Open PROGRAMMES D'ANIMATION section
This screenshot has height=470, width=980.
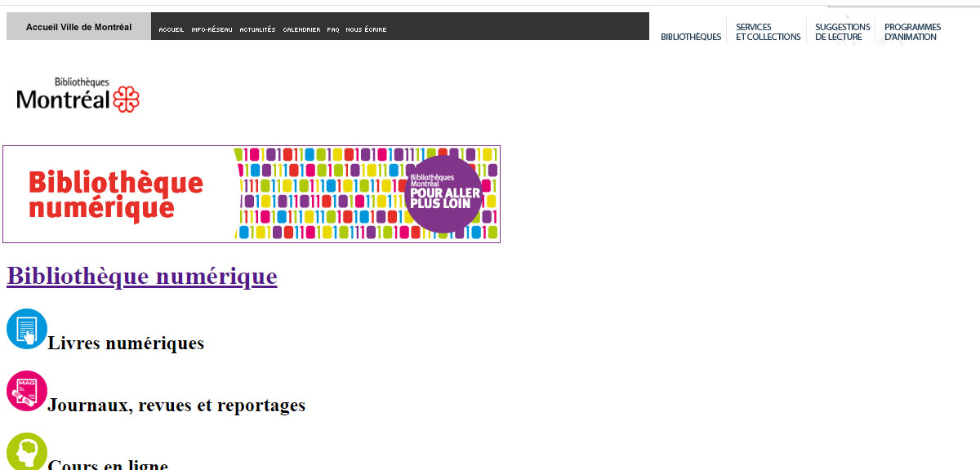(x=912, y=32)
